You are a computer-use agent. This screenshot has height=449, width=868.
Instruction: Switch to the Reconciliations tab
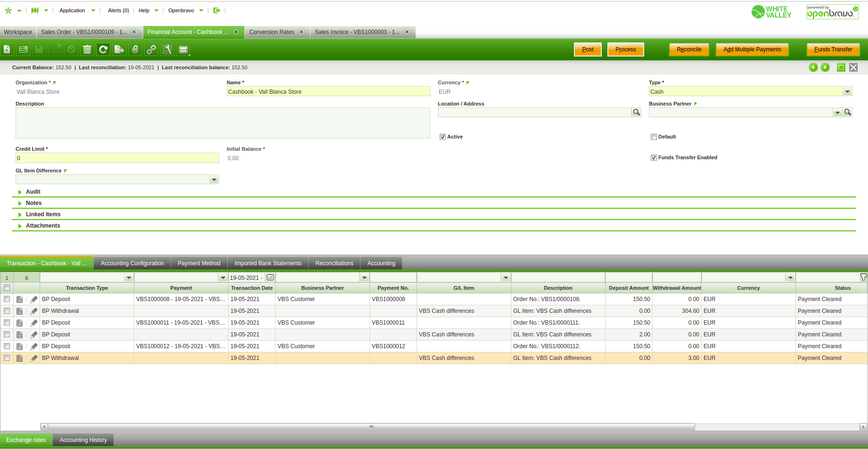click(334, 263)
